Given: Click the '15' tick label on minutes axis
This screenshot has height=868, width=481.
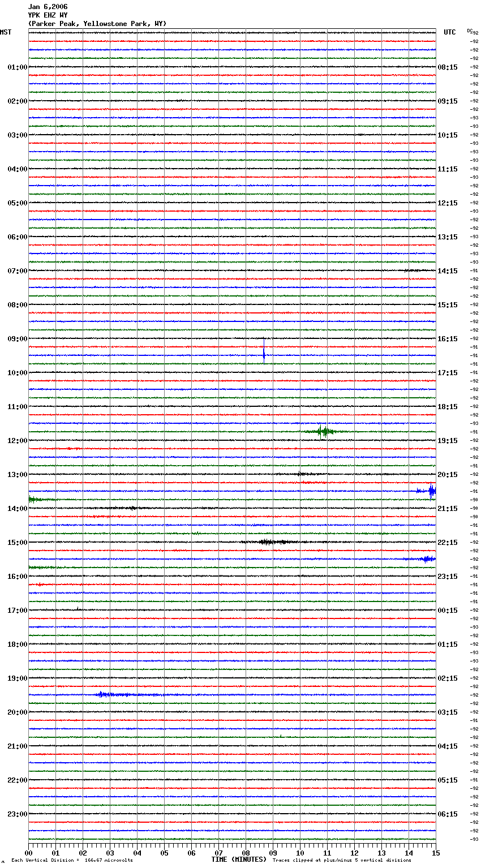Looking at the screenshot, I should 436,853.
